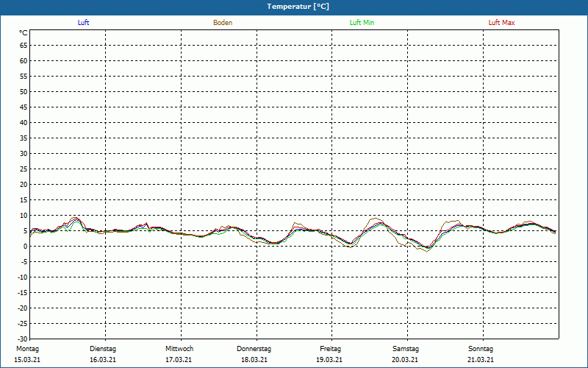Click the 65 value on temperature axis
Screen dimensions: 588x368
[x=24, y=46]
